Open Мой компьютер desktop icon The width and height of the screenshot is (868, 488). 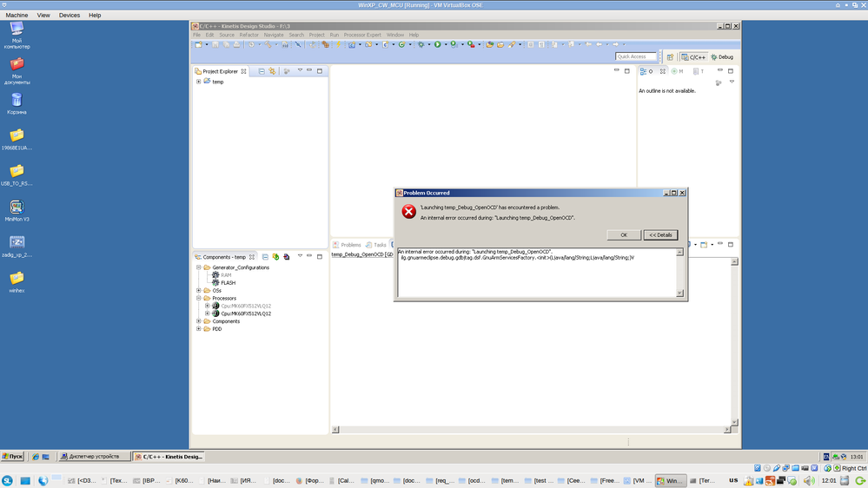pos(17,36)
